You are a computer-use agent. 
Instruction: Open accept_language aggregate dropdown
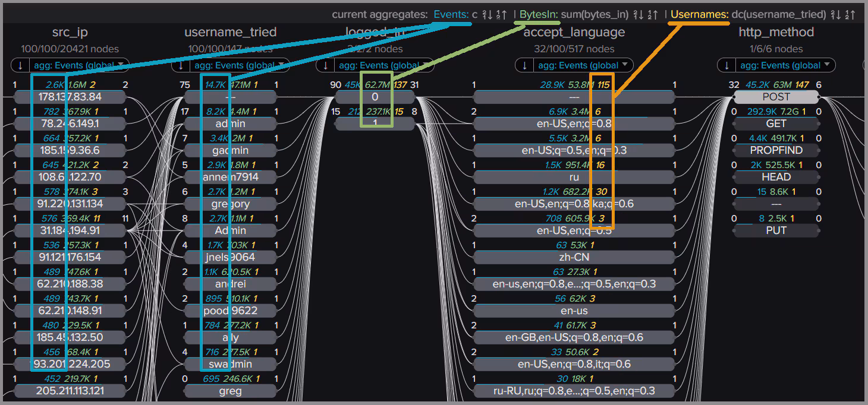pos(581,65)
